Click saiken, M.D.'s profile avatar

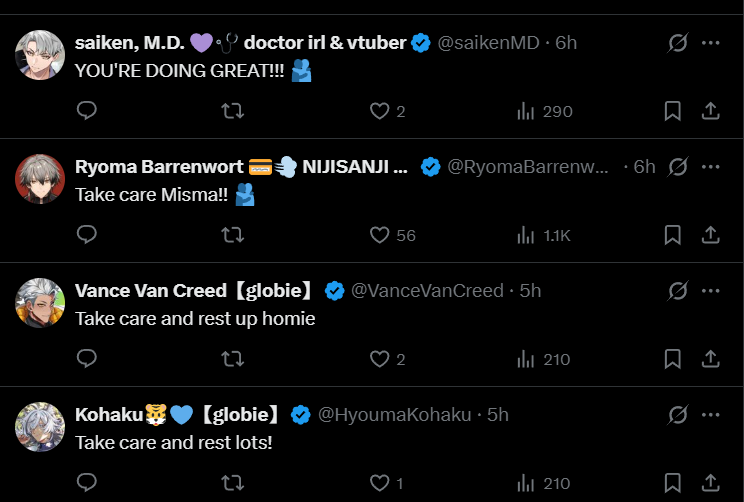(x=40, y=56)
